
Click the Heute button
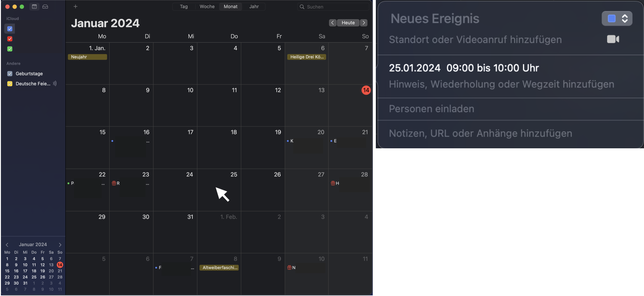348,23
